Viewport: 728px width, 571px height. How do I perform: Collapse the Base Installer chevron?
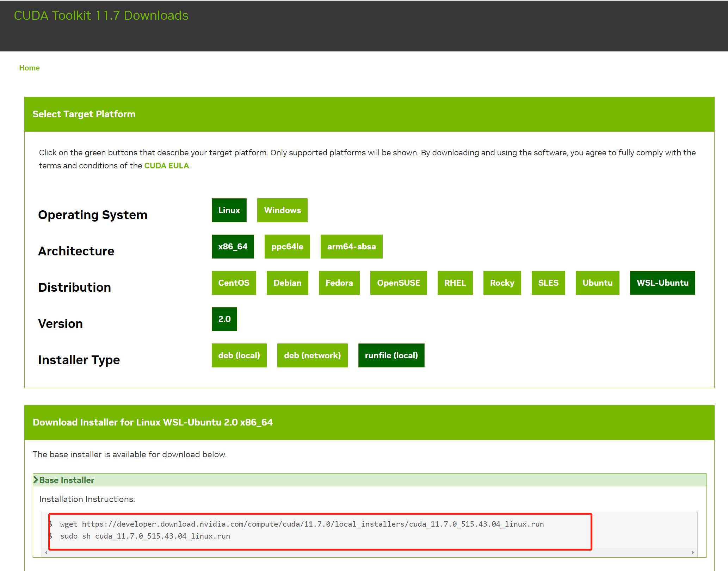pyautogui.click(x=36, y=480)
